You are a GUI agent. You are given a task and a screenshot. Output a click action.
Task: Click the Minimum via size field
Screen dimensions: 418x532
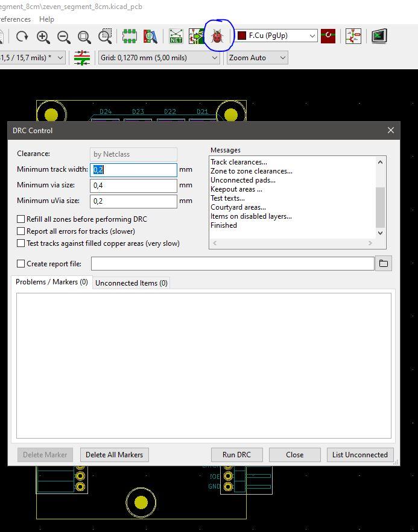click(133, 186)
